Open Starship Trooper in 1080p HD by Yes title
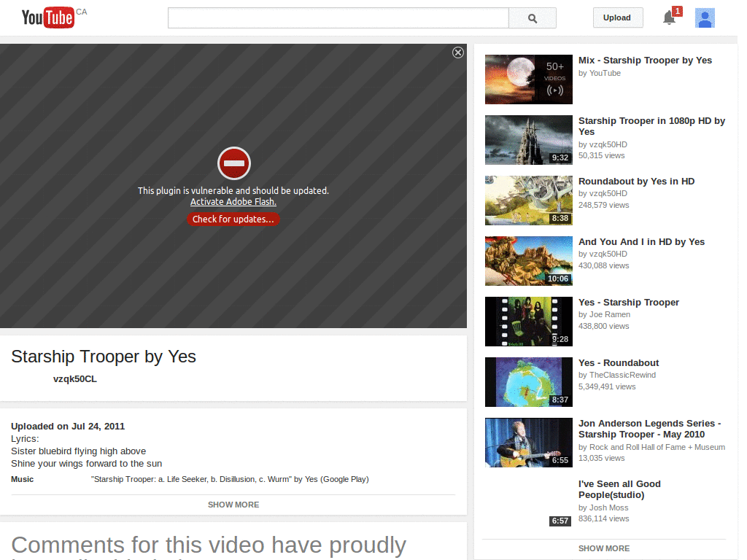This screenshot has height=560, width=747. 651,126
